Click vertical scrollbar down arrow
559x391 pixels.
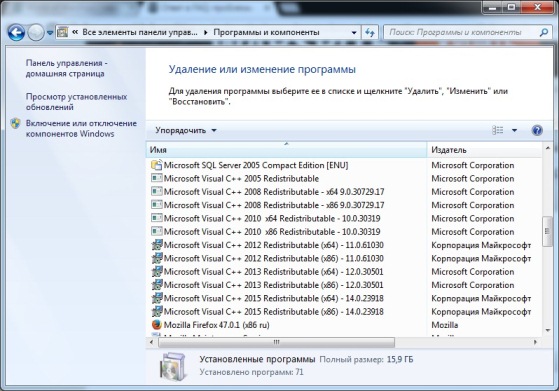click(x=548, y=330)
